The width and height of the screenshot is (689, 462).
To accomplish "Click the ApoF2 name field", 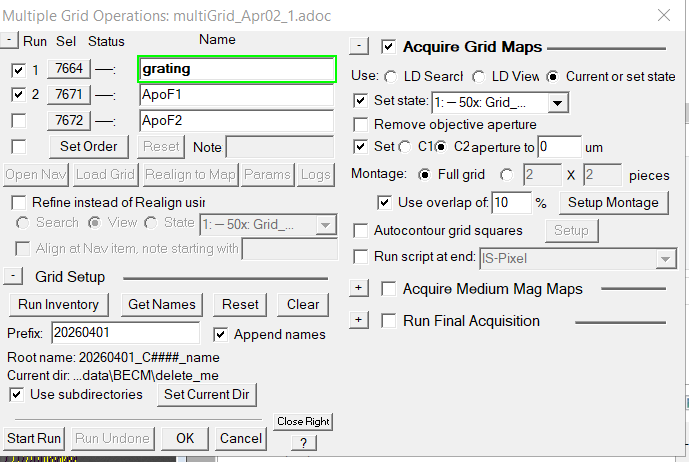I will [x=236, y=121].
